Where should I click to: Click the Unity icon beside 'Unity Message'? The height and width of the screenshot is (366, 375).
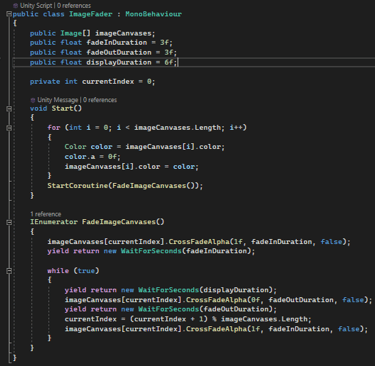[33, 100]
